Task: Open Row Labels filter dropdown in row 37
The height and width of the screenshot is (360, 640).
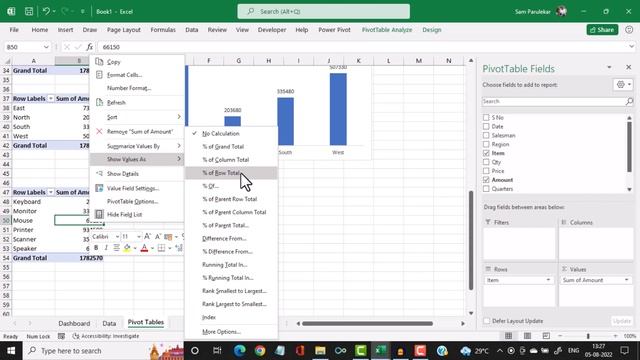Action: pyautogui.click(x=51, y=98)
